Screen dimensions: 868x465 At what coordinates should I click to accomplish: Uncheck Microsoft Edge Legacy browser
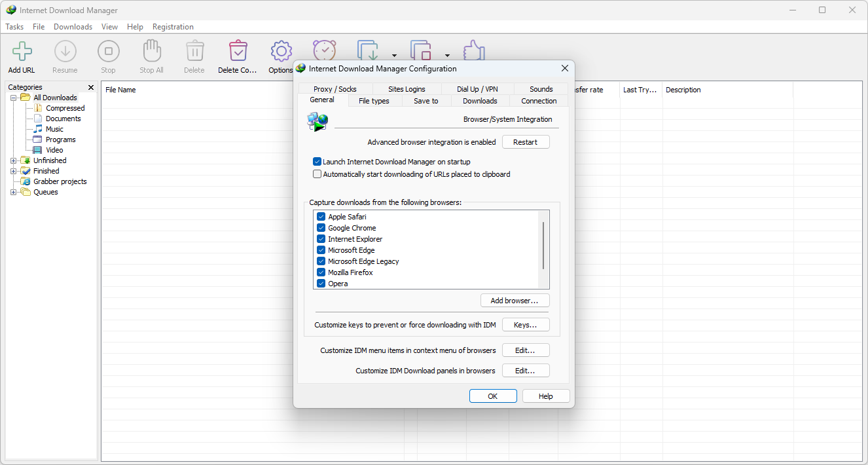coord(321,261)
